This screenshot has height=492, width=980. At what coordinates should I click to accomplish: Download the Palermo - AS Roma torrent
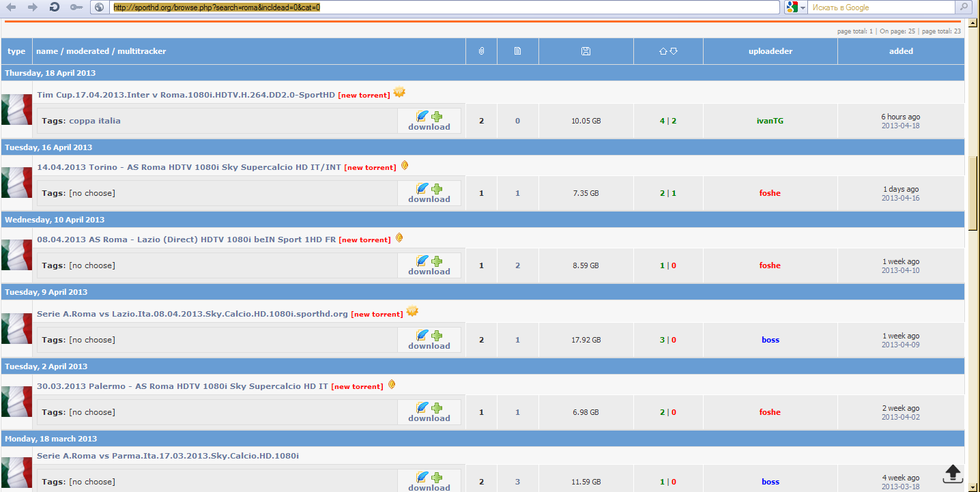(x=429, y=418)
